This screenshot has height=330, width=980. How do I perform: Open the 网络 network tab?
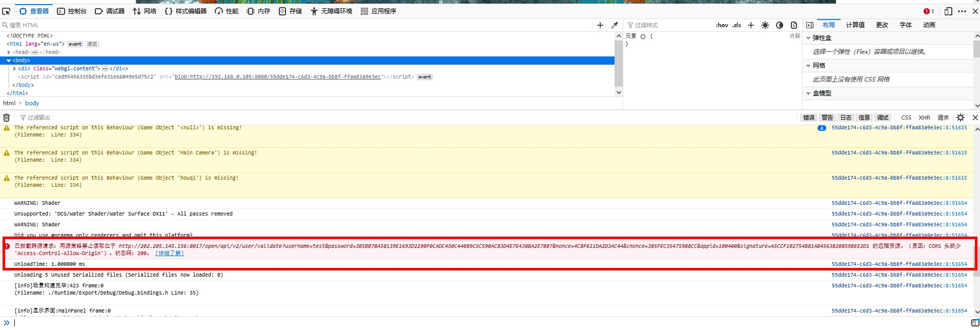point(145,11)
